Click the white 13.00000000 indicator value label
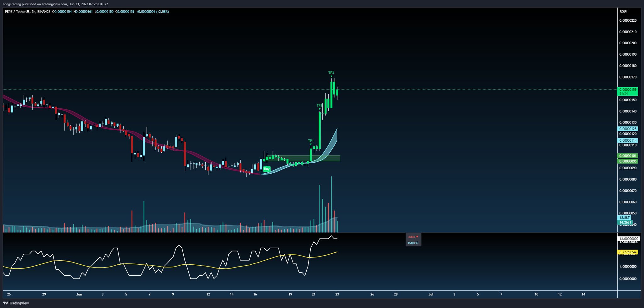The height and width of the screenshot is (308, 644). click(628, 239)
